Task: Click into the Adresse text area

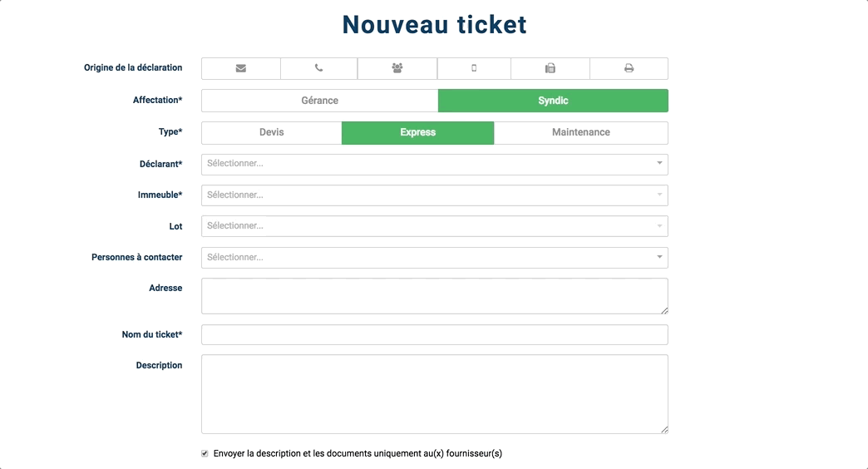Action: click(434, 296)
